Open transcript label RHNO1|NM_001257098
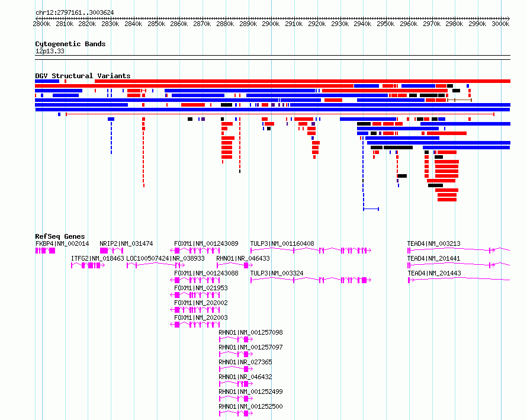The height and width of the screenshot is (420, 527). pyautogui.click(x=250, y=332)
